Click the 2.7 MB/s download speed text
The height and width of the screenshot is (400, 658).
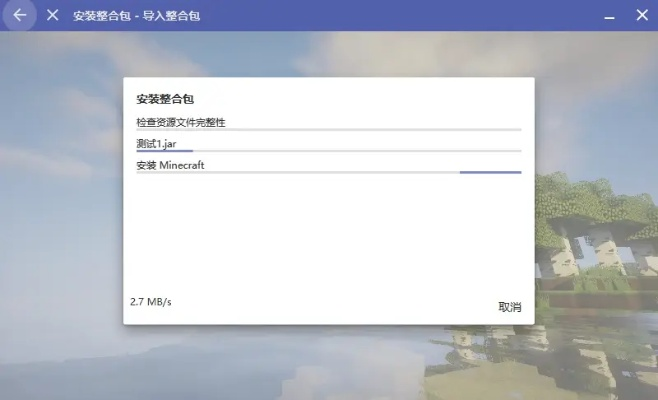point(151,301)
